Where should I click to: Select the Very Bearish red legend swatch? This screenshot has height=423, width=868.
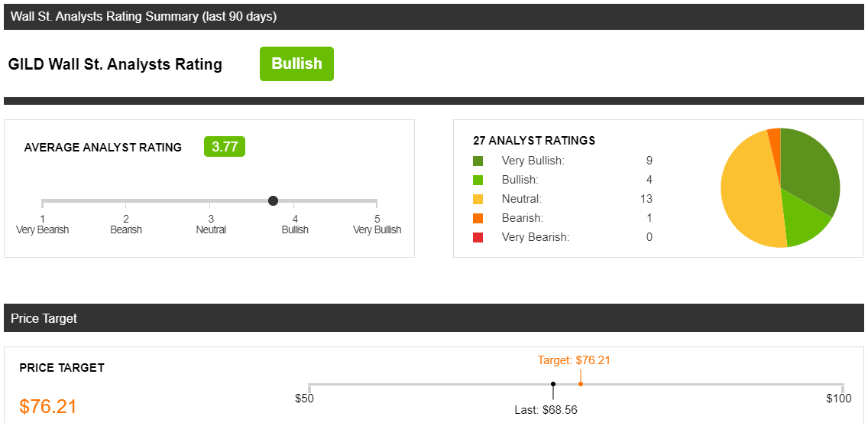[478, 237]
